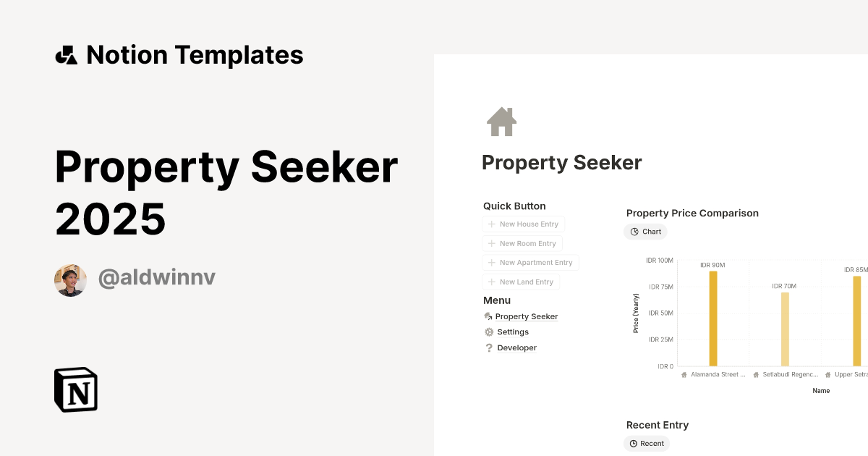Click the New Room Entry button

(522, 243)
